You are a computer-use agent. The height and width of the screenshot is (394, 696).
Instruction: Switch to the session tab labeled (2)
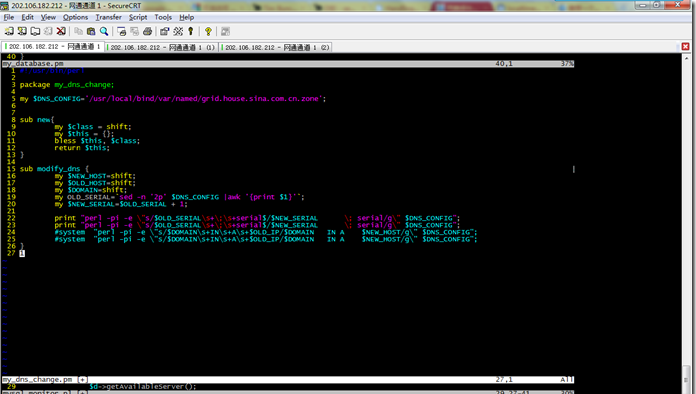(x=276, y=47)
